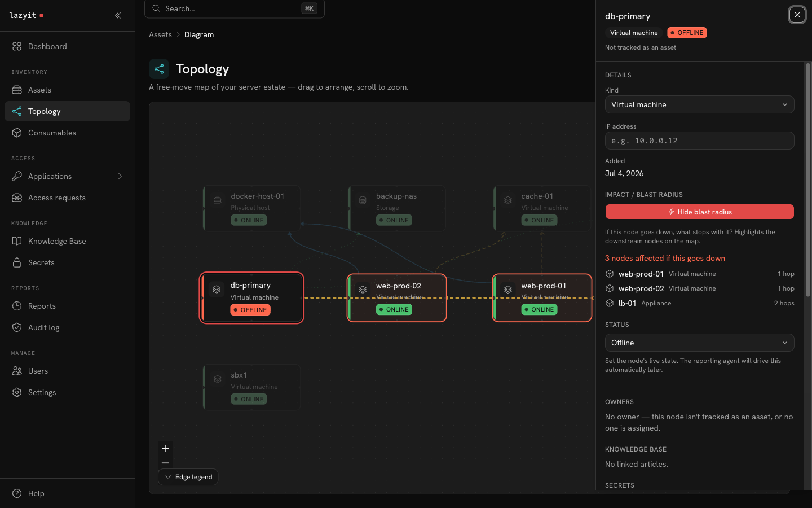
Task: Click the Assets breadcrumb link
Action: click(160, 34)
